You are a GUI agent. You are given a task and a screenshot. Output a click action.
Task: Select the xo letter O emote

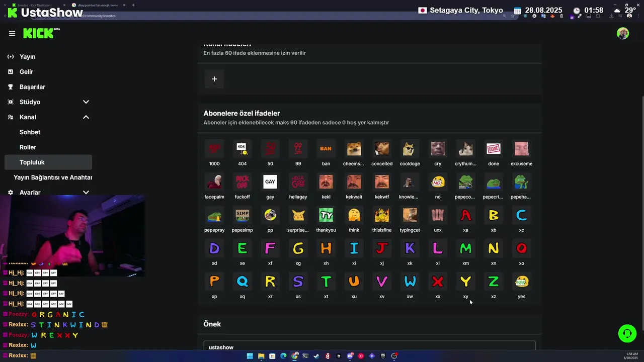521,248
